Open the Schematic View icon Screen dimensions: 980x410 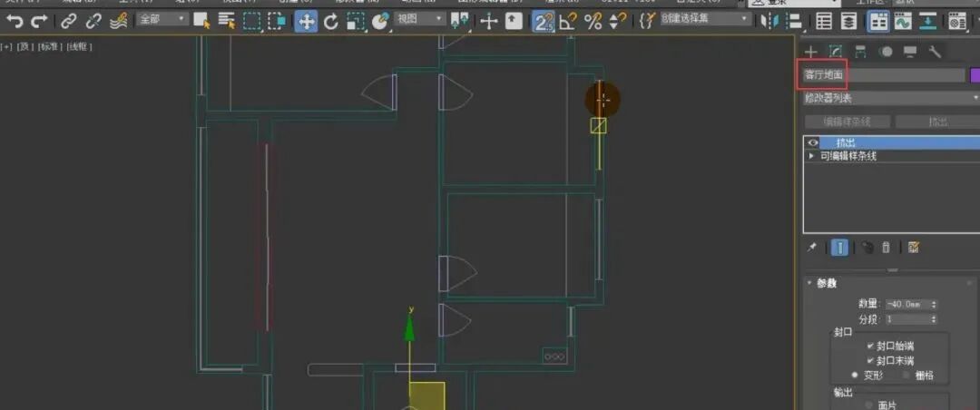929,22
